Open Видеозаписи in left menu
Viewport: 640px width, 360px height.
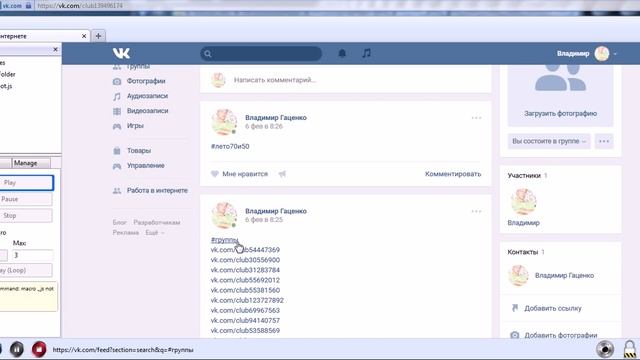[147, 111]
